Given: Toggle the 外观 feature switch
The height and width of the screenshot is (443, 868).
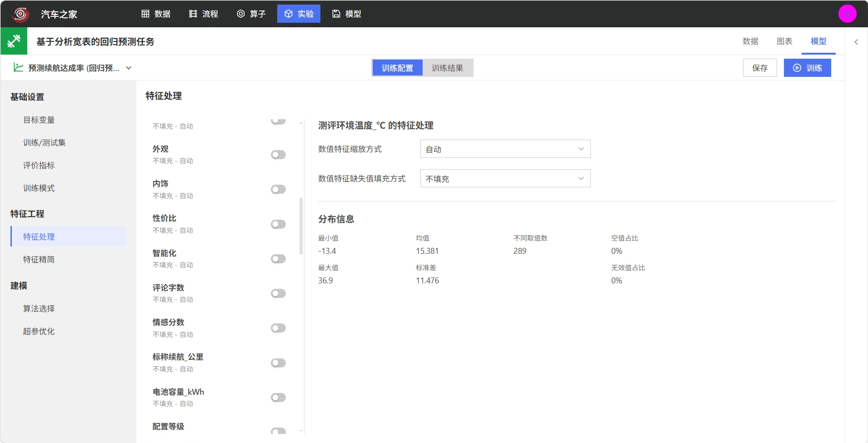Looking at the screenshot, I should (278, 155).
